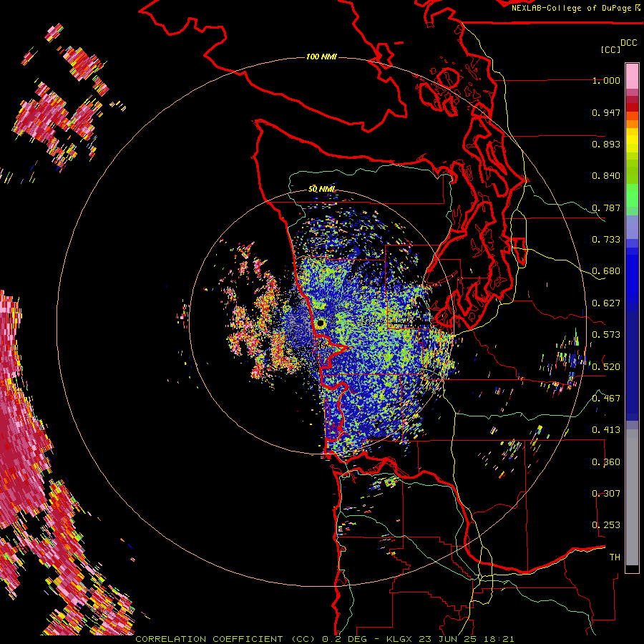Click the 0.893 scale value
The width and height of the screenshot is (644, 644).
(x=606, y=144)
